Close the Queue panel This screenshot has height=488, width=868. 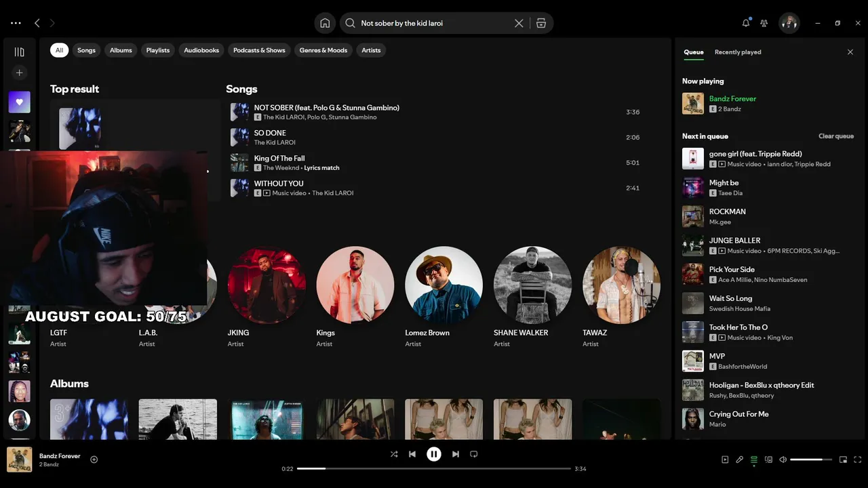coord(850,52)
